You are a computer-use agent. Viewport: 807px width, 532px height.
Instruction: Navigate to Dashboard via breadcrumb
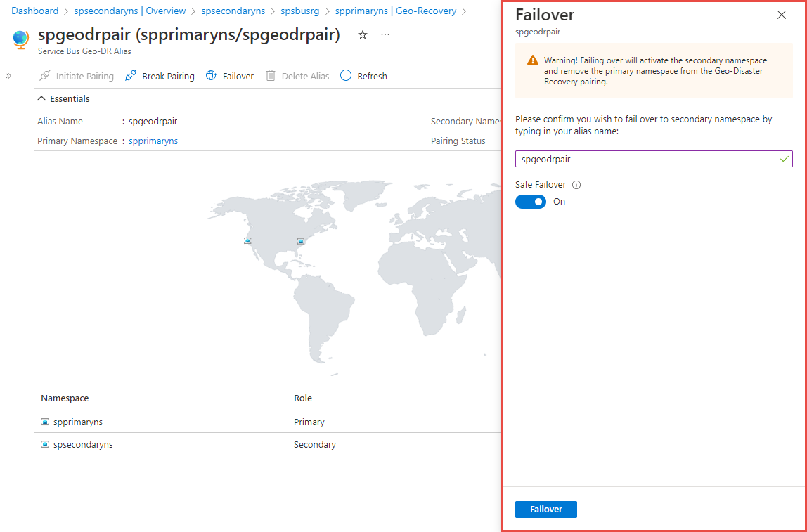tap(35, 11)
